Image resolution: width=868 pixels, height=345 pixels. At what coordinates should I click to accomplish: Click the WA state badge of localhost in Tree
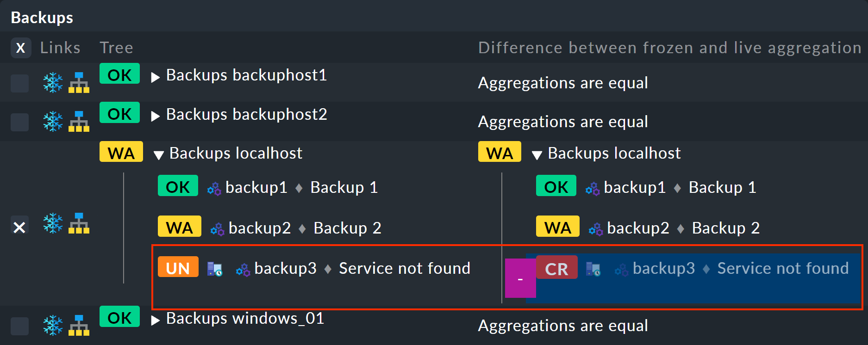coord(121,152)
